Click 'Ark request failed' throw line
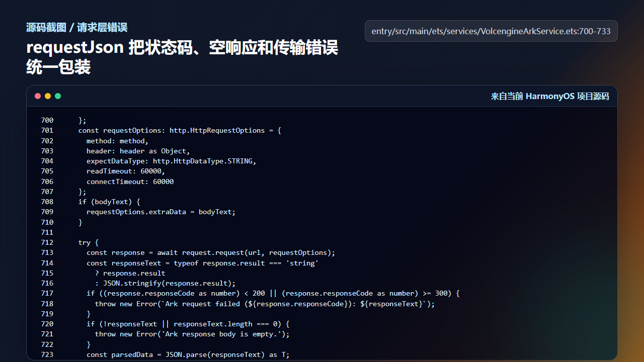Viewport: 644px width, 362px height. tap(265, 304)
